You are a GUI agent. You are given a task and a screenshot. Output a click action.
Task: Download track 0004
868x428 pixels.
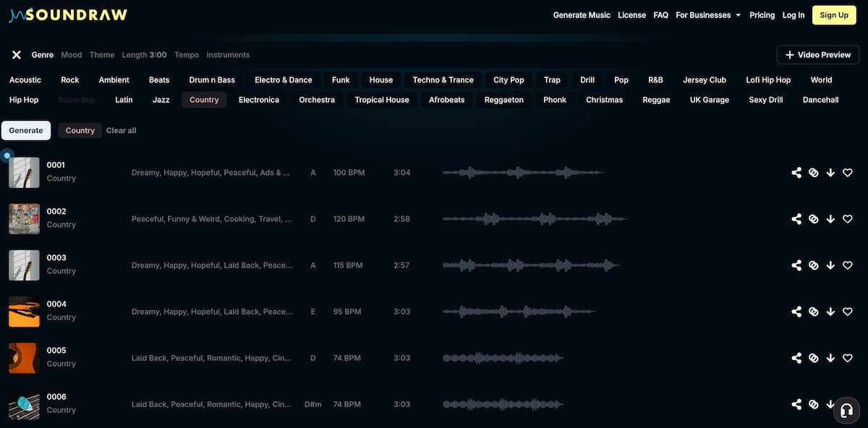(830, 312)
